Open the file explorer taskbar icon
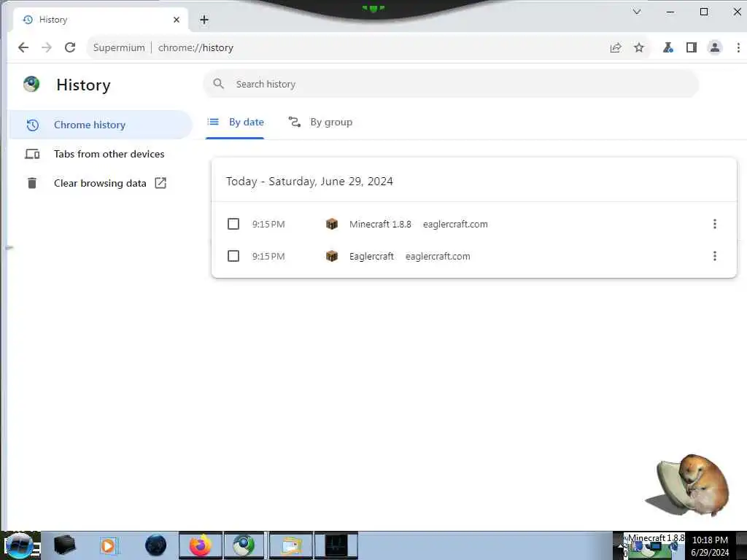The width and height of the screenshot is (747, 560). point(291,545)
